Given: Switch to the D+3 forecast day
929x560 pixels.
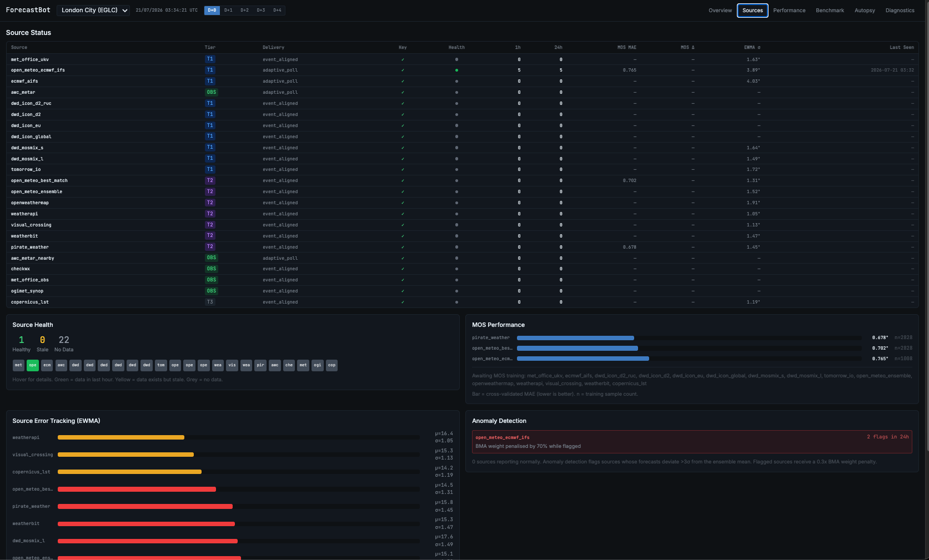Looking at the screenshot, I should (x=261, y=10).
